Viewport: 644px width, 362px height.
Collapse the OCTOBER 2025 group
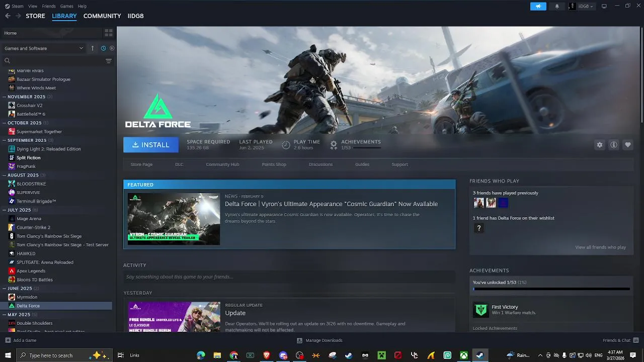point(5,123)
